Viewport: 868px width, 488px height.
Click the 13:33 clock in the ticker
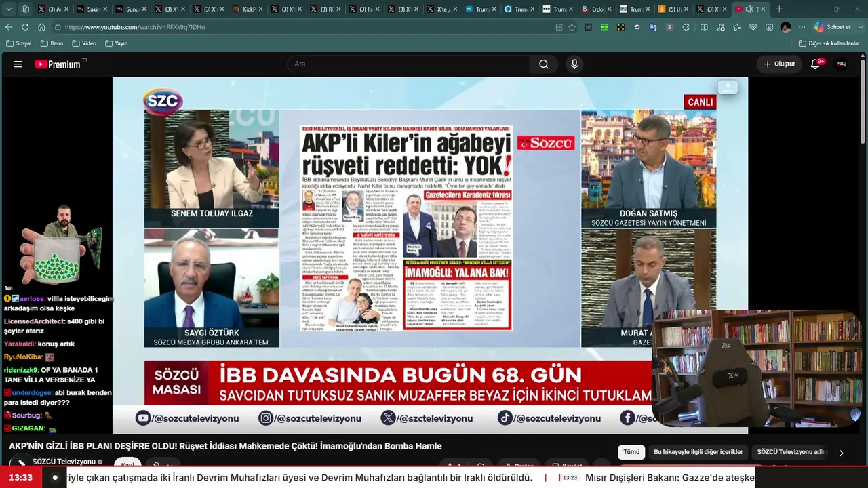click(x=20, y=478)
